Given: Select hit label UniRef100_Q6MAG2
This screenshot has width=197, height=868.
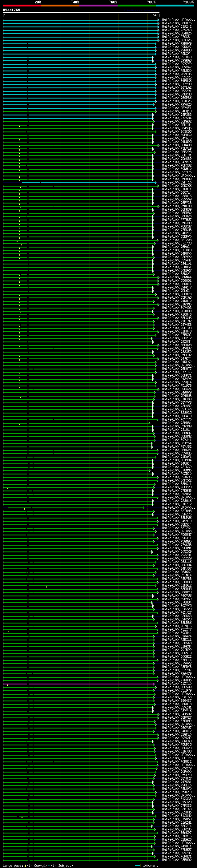Looking at the screenshot, I should pos(177,121).
